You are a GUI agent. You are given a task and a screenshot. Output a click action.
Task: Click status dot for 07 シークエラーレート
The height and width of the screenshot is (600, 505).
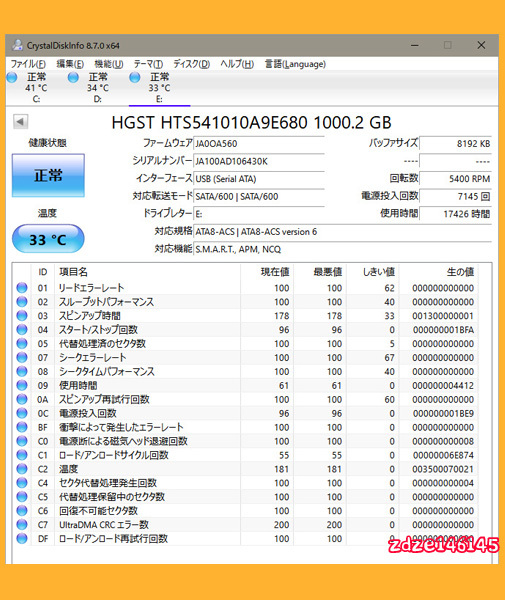click(22, 357)
